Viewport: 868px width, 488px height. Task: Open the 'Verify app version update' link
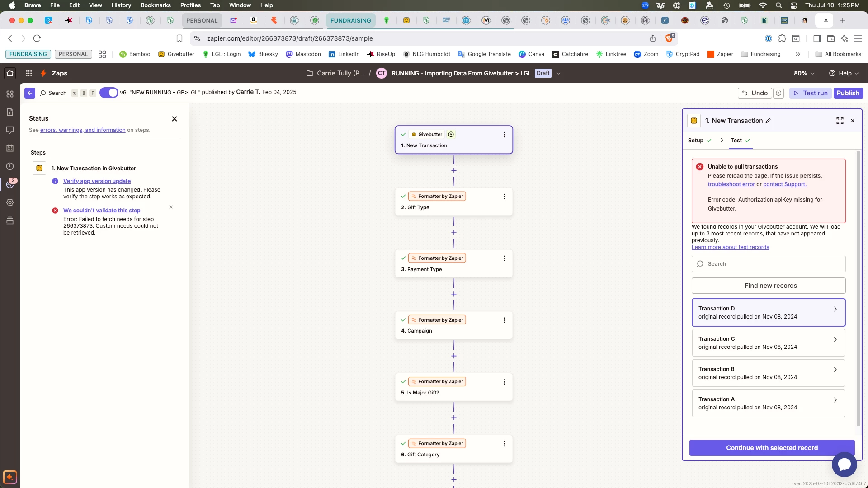tap(97, 181)
